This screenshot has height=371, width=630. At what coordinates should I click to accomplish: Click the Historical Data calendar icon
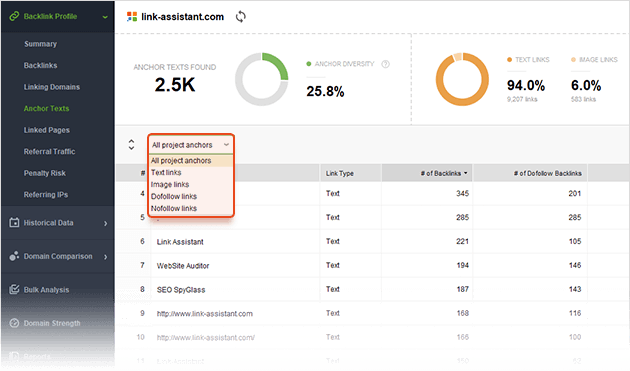point(14,222)
